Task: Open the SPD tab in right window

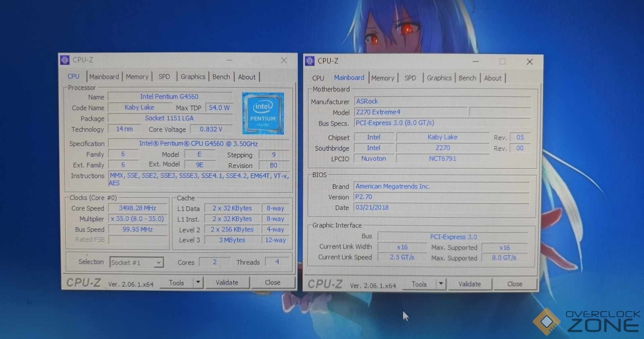Action: pyautogui.click(x=410, y=78)
